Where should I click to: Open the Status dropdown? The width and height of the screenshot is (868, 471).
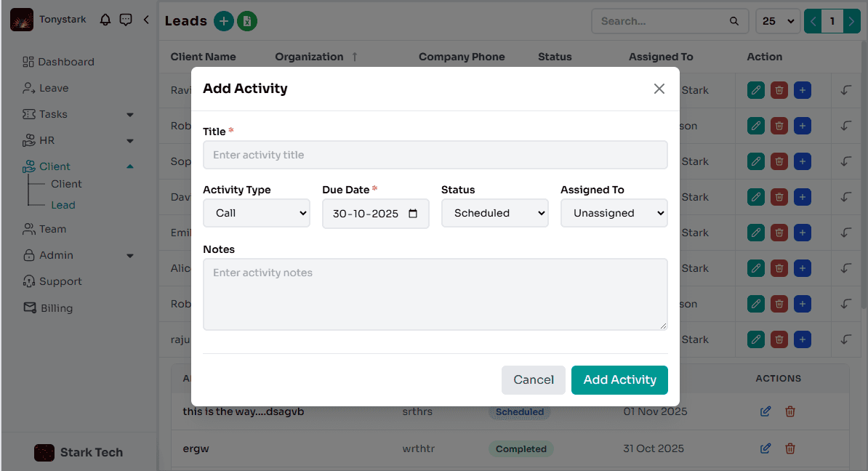pyautogui.click(x=494, y=214)
